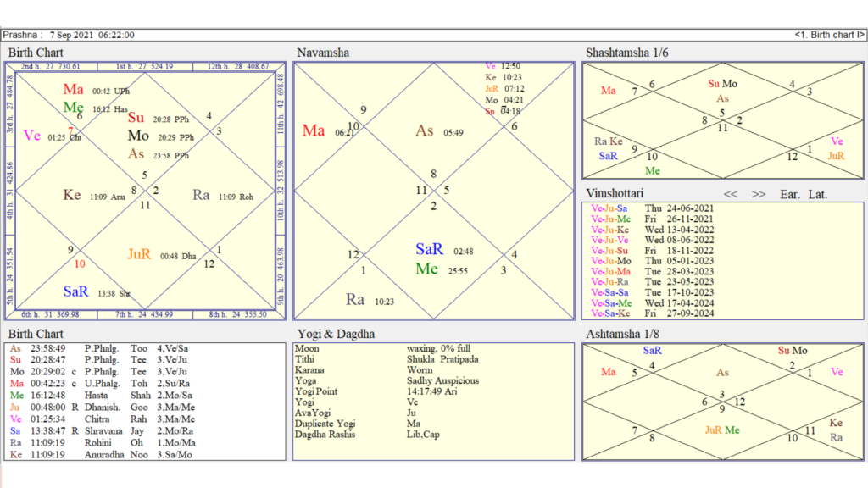868x488 pixels.
Task: Click the Dagdha Rashis 'Lib,Cap' row
Action: [x=367, y=435]
